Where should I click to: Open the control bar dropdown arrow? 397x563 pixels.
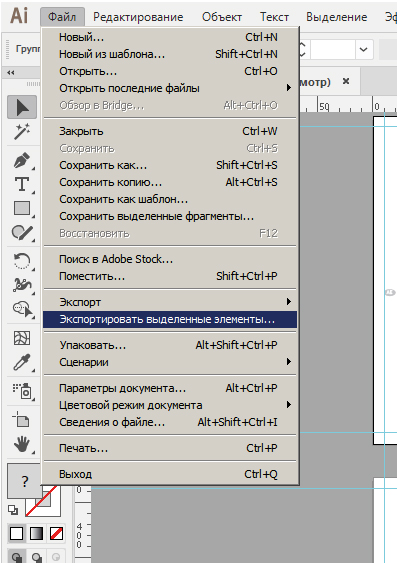coord(363,49)
